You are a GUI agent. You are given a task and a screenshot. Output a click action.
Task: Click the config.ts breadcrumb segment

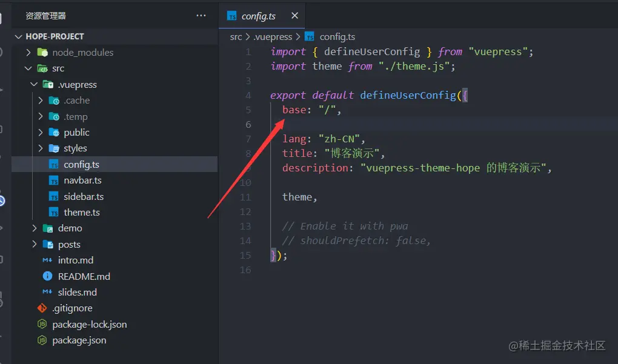[x=337, y=37]
